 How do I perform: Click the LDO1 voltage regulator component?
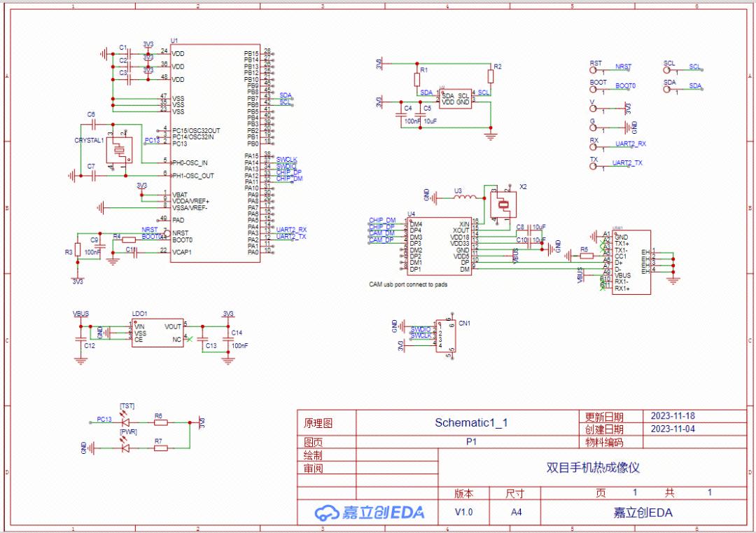click(x=157, y=333)
